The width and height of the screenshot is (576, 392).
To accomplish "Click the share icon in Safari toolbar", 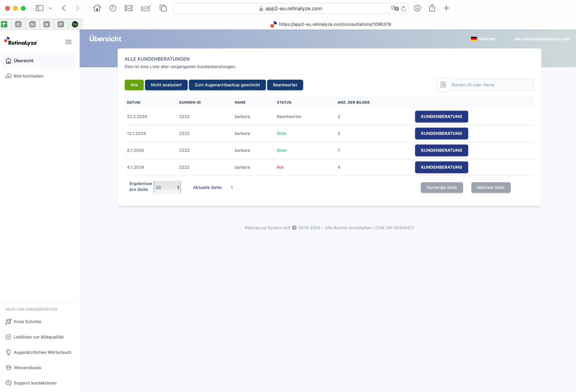I will pos(432,8).
